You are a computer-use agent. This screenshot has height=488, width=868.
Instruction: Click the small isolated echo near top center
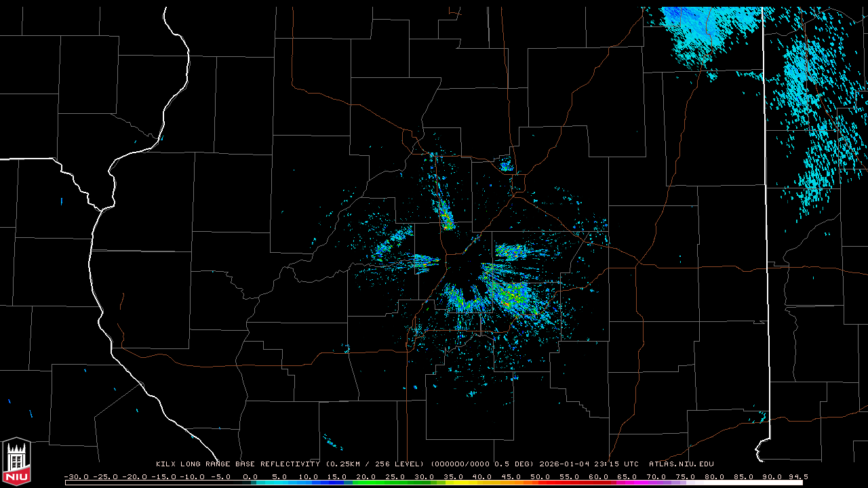505,165
